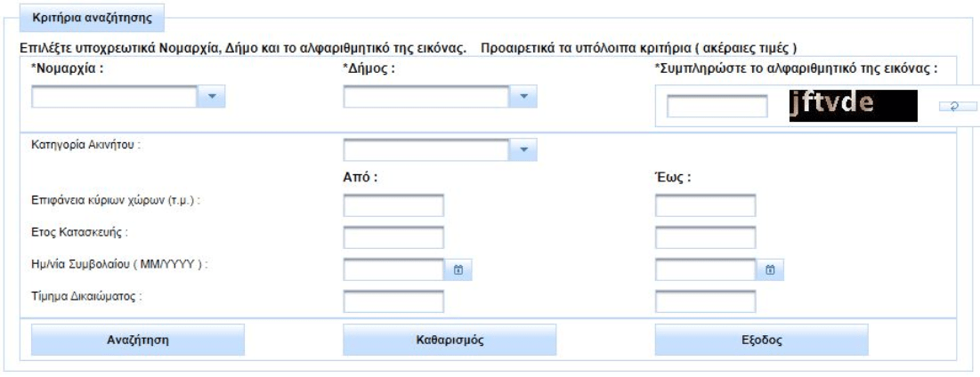Click the jftvde captcha image
Screen dimensions: 980x377
pos(853,106)
